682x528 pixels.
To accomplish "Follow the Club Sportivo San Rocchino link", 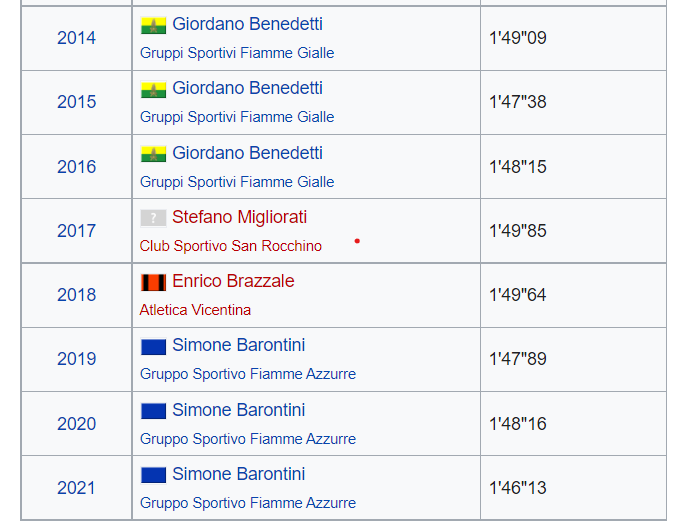I will click(x=231, y=246).
